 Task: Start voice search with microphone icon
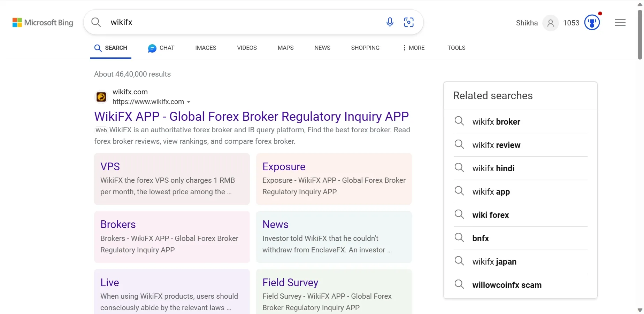point(390,22)
